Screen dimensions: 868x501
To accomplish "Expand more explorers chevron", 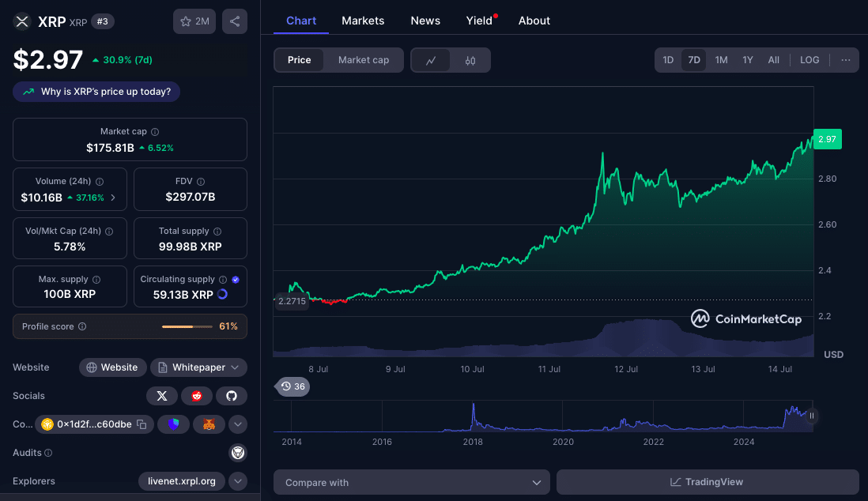I will [x=237, y=481].
